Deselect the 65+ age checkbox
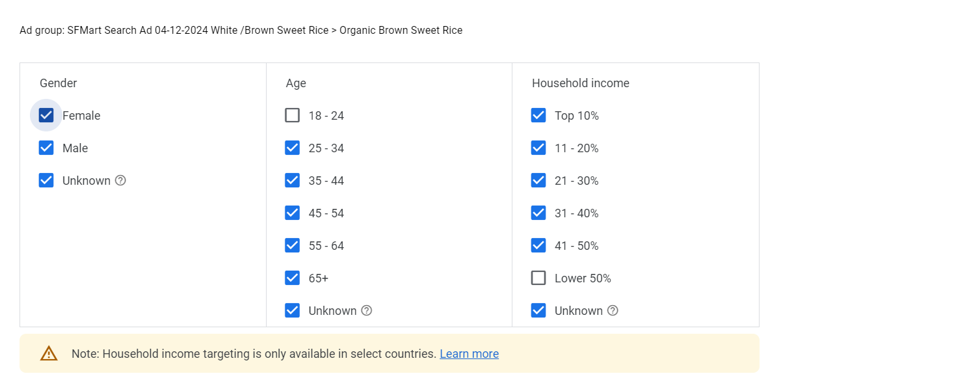The image size is (980, 391). tap(293, 278)
